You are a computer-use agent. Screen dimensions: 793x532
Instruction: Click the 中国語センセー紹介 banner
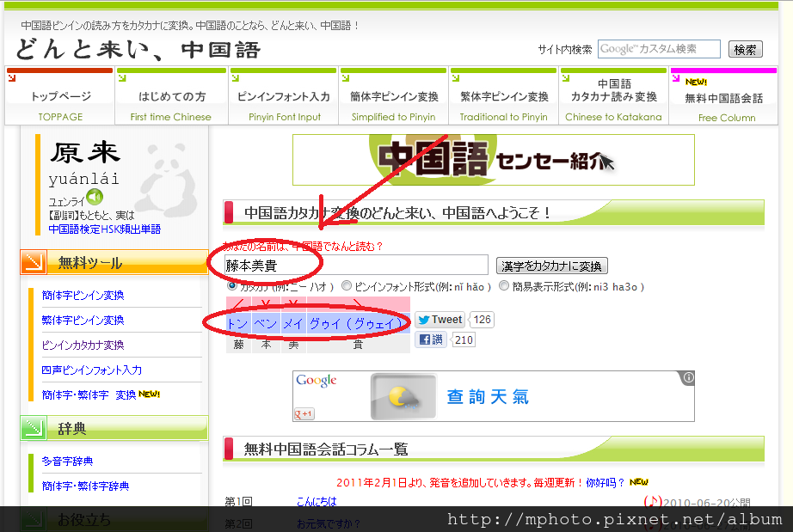493,160
